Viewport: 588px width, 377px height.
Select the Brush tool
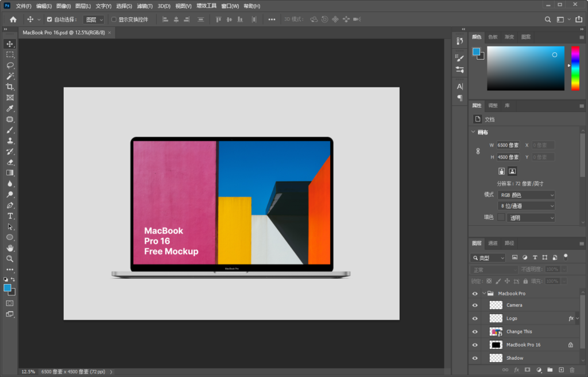[10, 130]
